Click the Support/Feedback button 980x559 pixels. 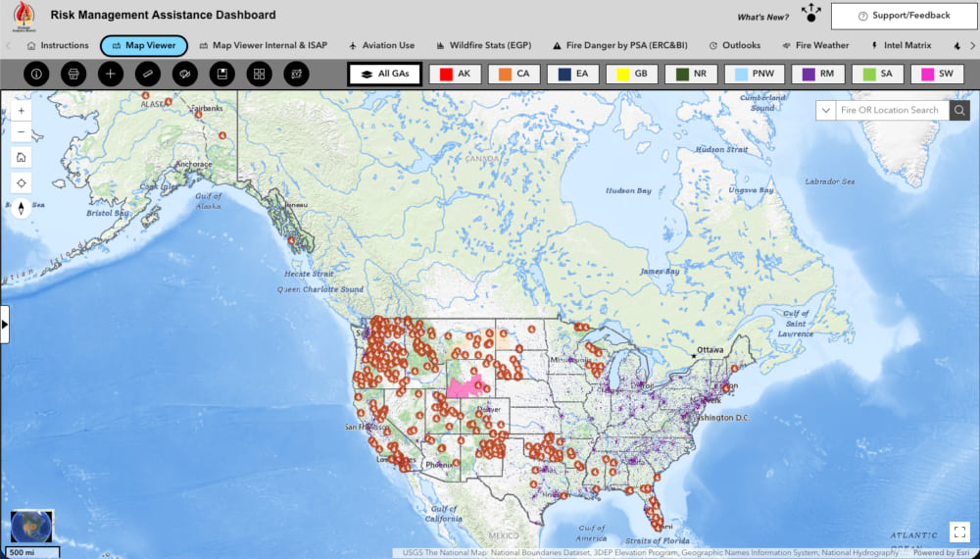904,16
